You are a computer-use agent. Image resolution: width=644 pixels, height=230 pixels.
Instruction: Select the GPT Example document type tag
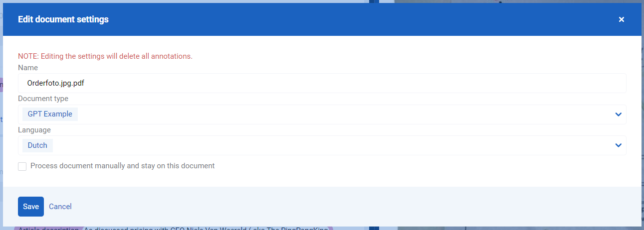(50, 114)
